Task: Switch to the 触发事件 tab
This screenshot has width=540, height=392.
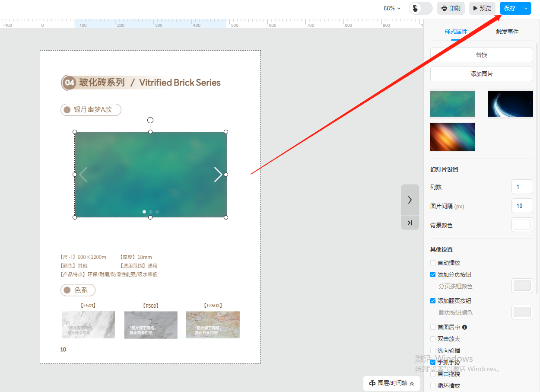Action: (x=507, y=32)
